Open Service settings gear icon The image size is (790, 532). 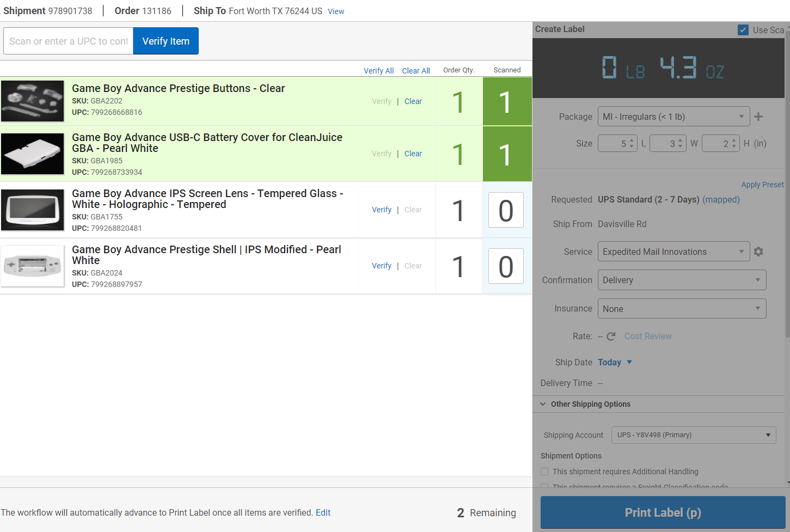(x=758, y=252)
